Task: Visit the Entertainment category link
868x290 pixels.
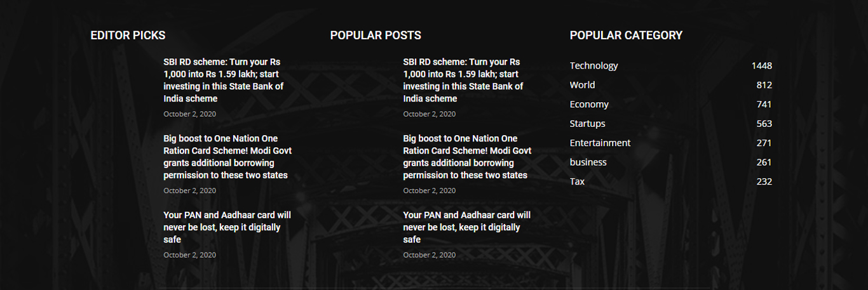Action: 600,143
